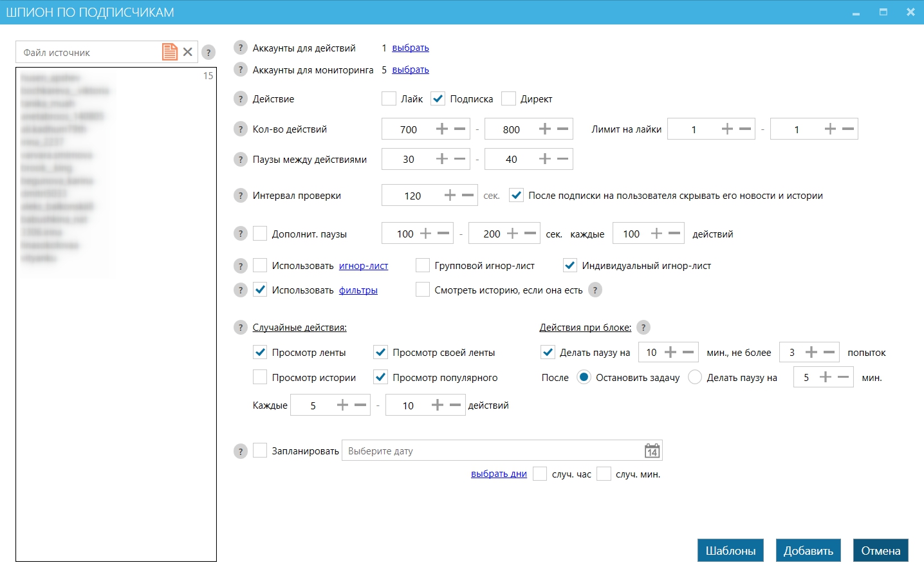Image resolution: width=924 pixels, height=576 pixels.
Task: Increase random actions every 5 value
Action: click(342, 405)
